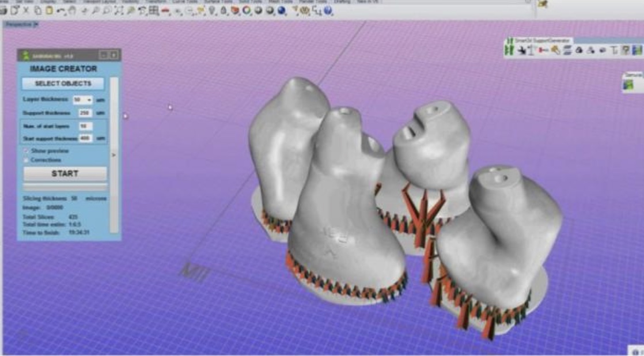Open the layers icon in main toolbar

click(x=236, y=12)
